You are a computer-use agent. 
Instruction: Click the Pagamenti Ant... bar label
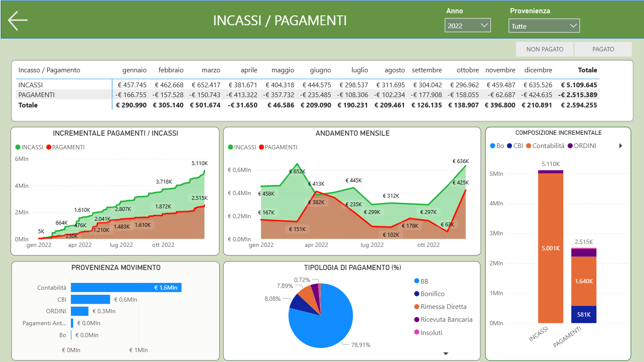pyautogui.click(x=44, y=323)
